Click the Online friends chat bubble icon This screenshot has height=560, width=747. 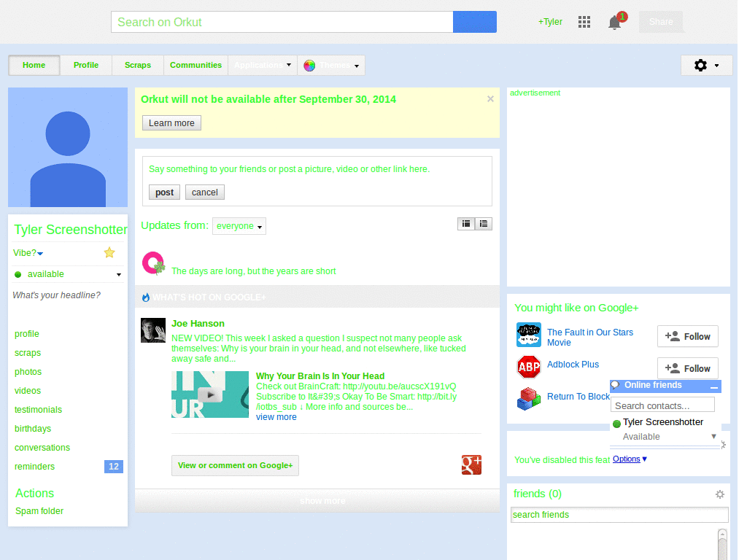[x=616, y=385]
